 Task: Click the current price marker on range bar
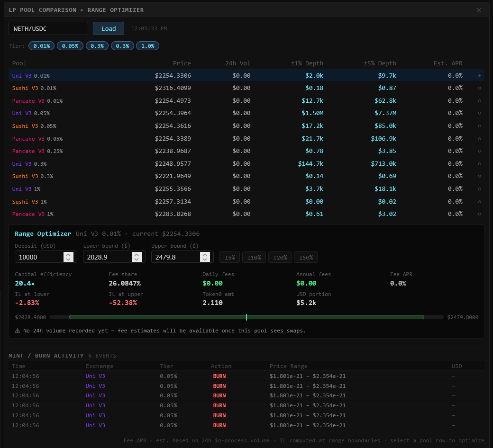[x=246, y=317]
